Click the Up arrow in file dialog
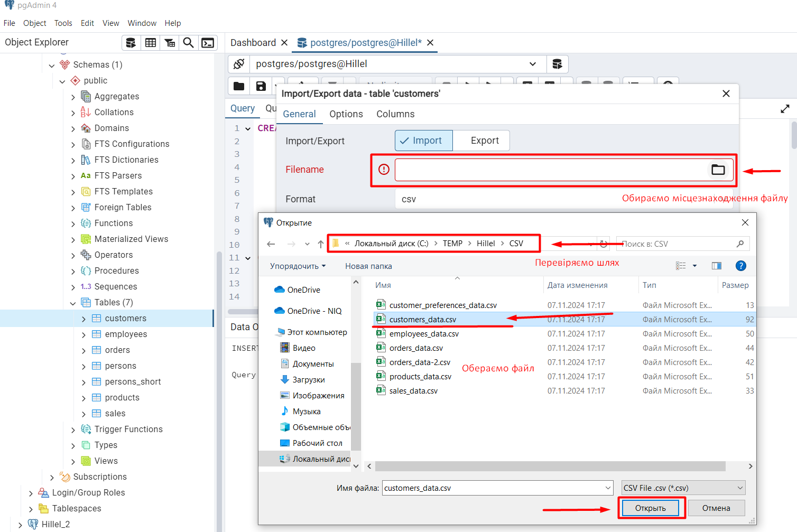 click(x=320, y=244)
